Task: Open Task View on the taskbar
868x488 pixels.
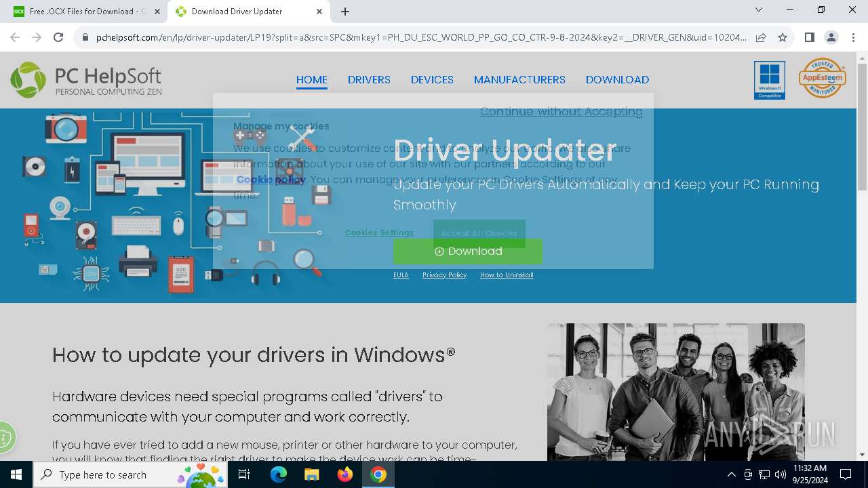Action: (244, 474)
